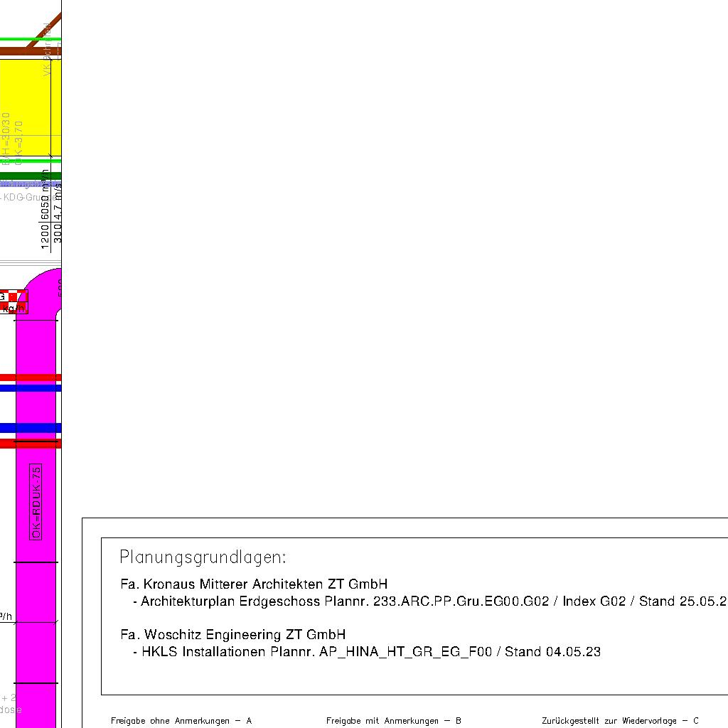
Task: Click 'Freigabe mit Anmerkungen – B' text
Action: click(x=394, y=721)
